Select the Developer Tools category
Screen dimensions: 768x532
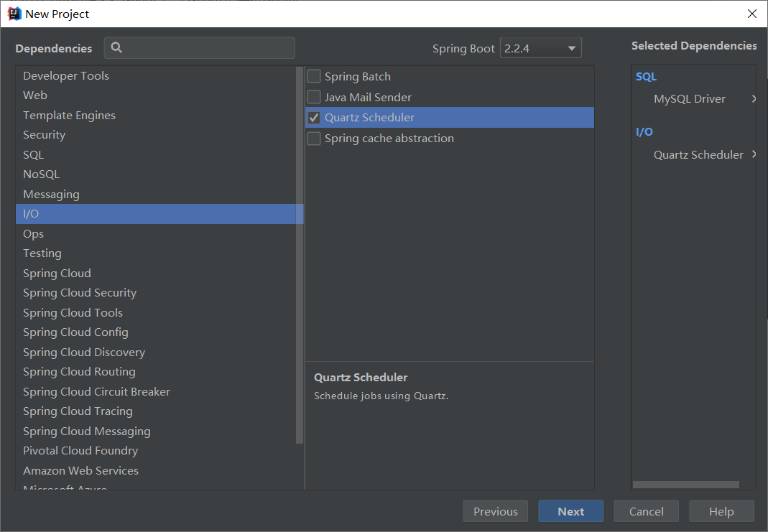pyautogui.click(x=156, y=76)
